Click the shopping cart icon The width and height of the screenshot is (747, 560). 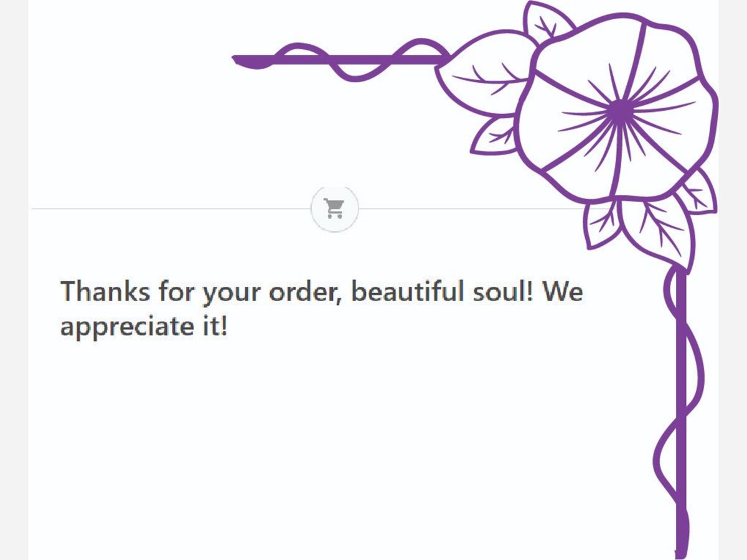click(x=334, y=208)
